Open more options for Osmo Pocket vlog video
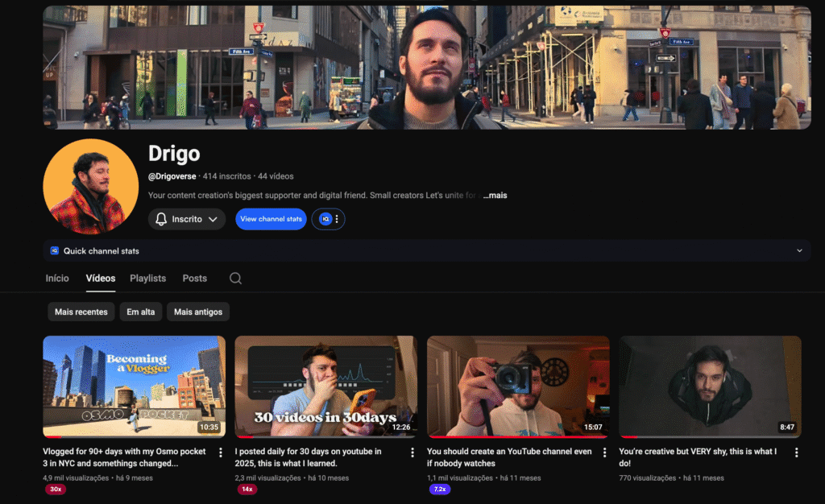Screen dimensions: 825x504 [221, 452]
